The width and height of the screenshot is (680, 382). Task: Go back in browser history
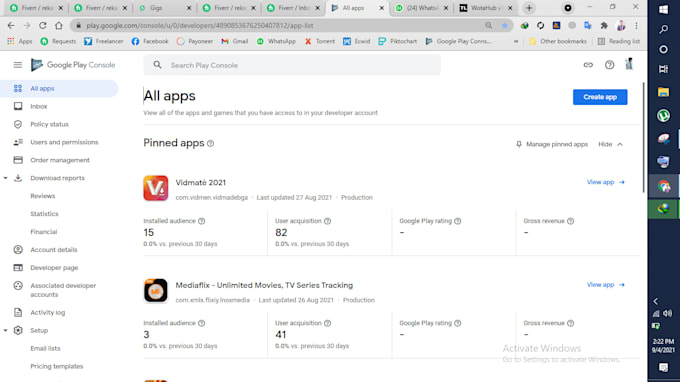pyautogui.click(x=11, y=26)
